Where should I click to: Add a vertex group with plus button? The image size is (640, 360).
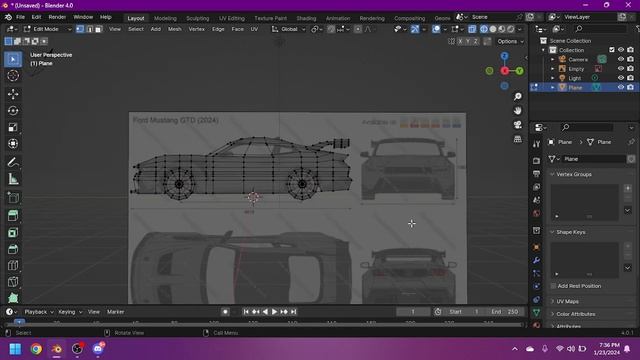click(x=628, y=189)
